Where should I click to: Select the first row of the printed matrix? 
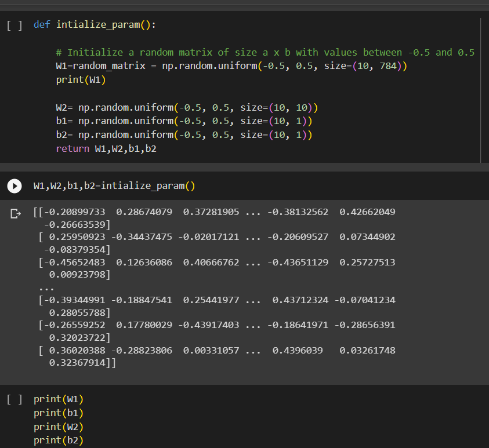pyautogui.click(x=215, y=212)
